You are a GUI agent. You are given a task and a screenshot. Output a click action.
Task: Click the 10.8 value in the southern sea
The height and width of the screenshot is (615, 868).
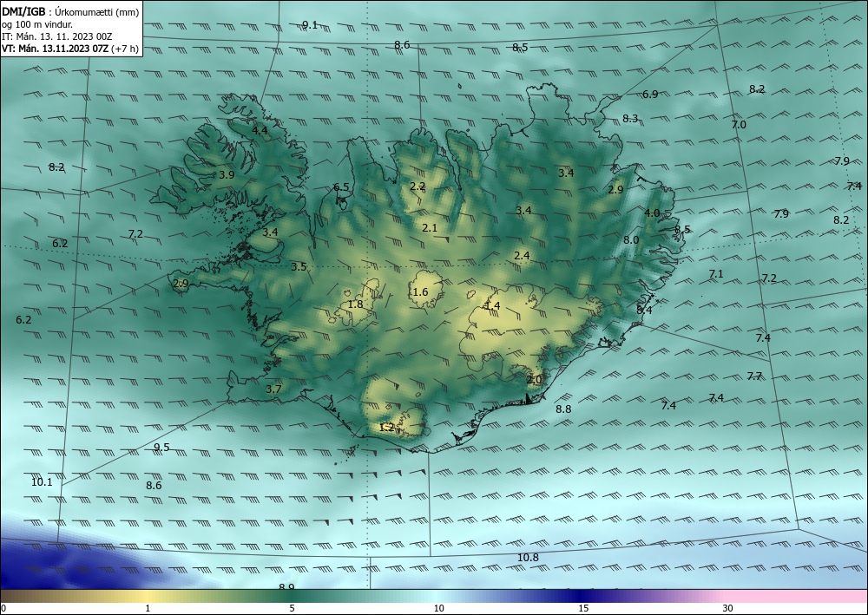[528, 558]
